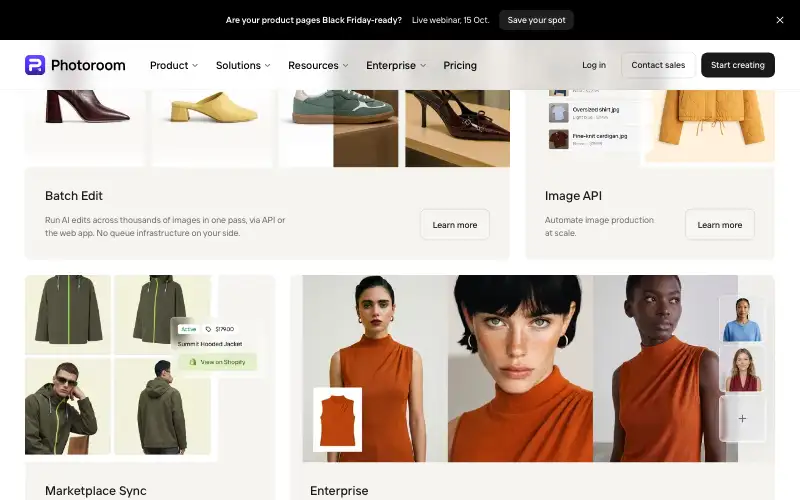Image resolution: width=800 pixels, height=500 pixels.
Task: Click the Oversized shirt.jpg file thumbnail
Action: [x=559, y=112]
